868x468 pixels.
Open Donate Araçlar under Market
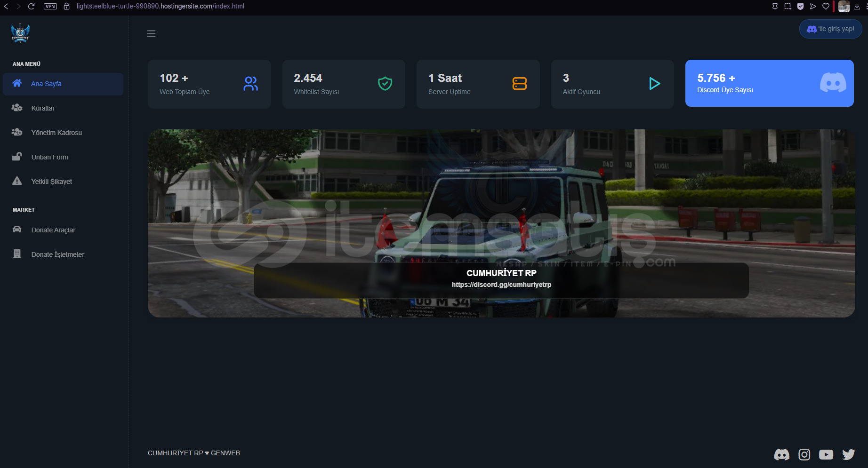pyautogui.click(x=53, y=230)
